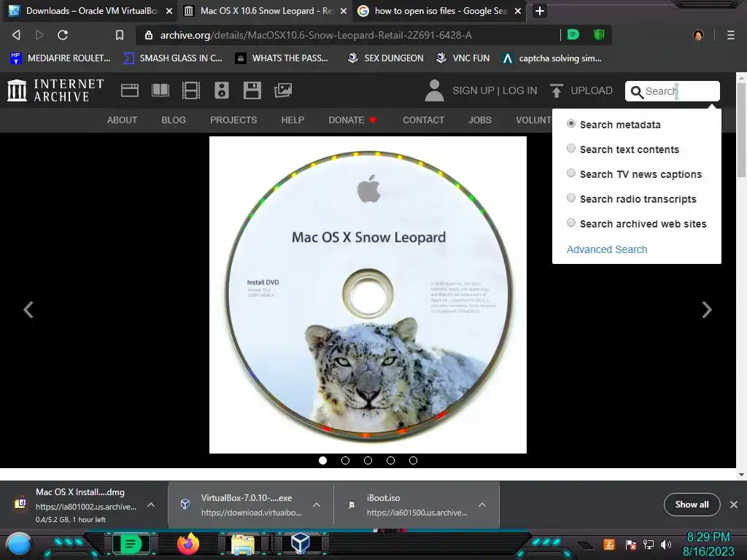Select Search metadata radio button
Image resolution: width=747 pixels, height=560 pixels.
(571, 124)
